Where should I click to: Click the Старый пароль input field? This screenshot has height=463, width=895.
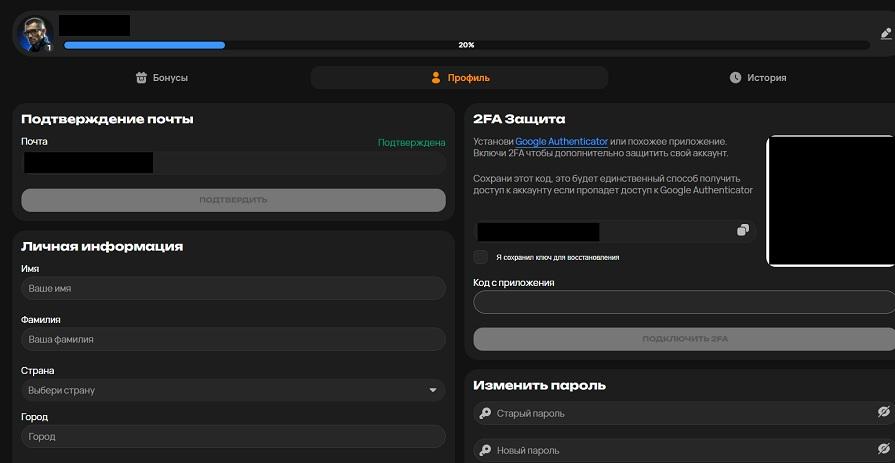(x=684, y=413)
